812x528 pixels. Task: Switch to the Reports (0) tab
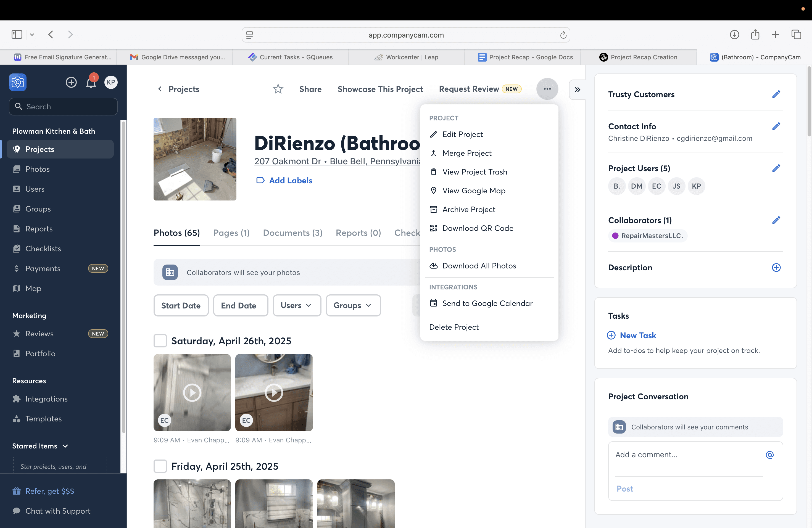coord(358,233)
